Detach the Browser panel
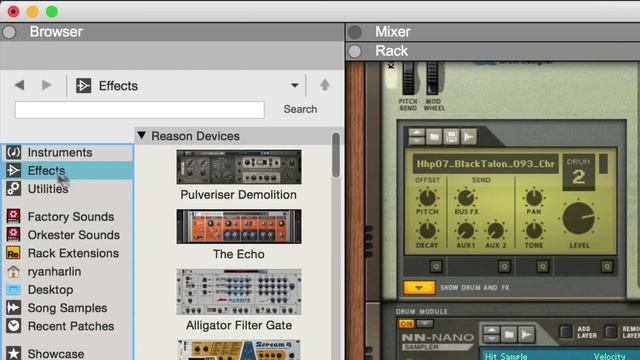Screen dimensions: 640x360 tap(9, 32)
